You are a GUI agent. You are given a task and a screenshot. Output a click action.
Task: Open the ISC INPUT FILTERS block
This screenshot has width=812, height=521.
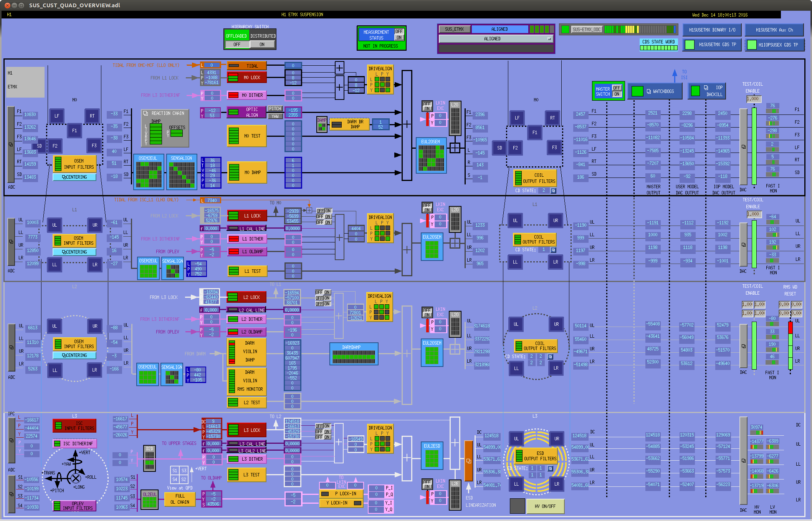pos(74,426)
